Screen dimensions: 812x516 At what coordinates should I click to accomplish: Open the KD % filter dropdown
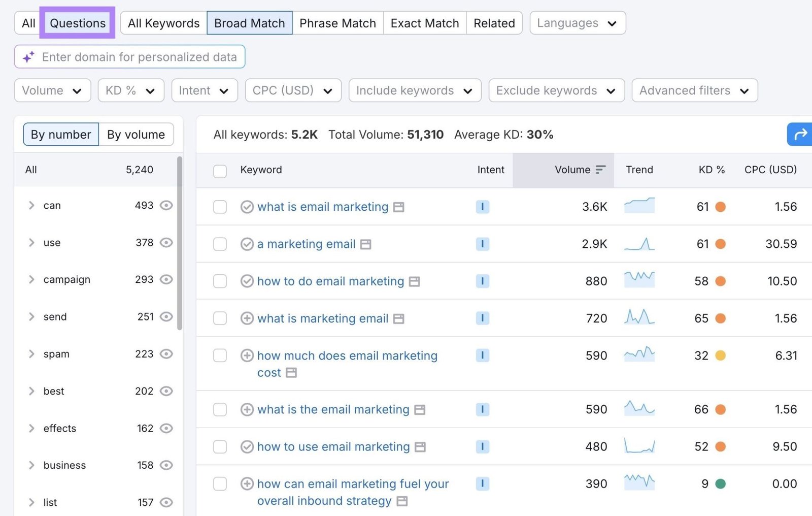click(131, 90)
